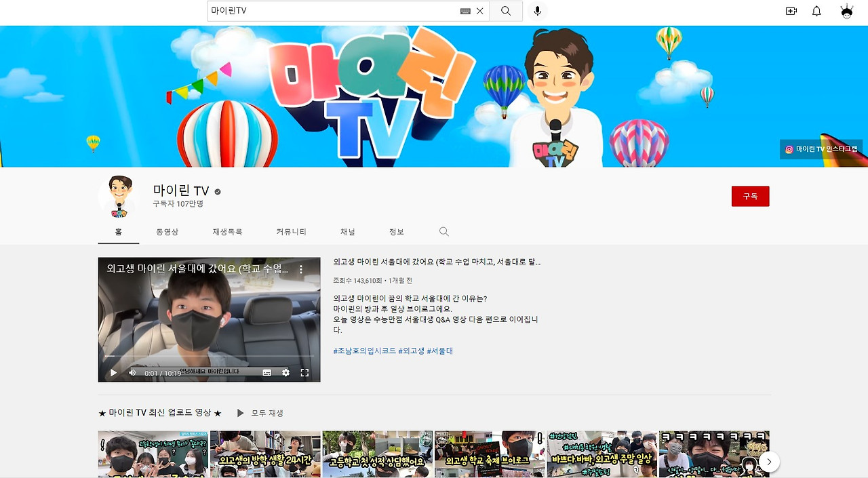Open the featured video title link
This screenshot has width=868, height=478.
pos(437,262)
